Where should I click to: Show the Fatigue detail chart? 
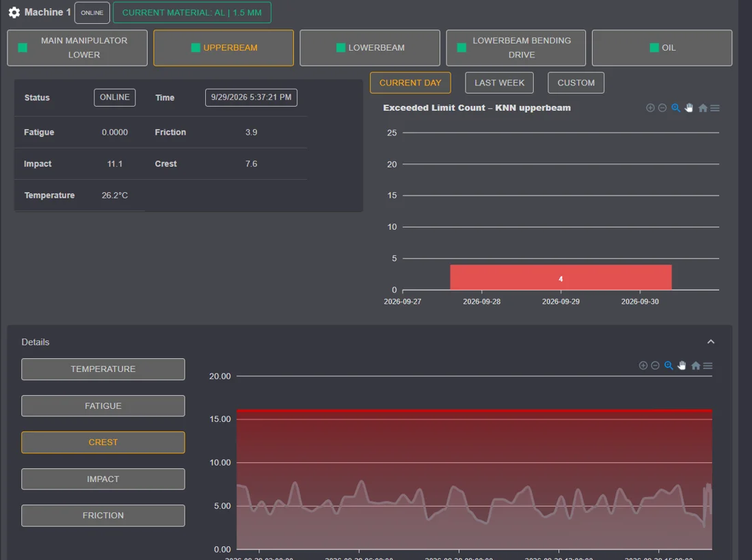pyautogui.click(x=103, y=406)
